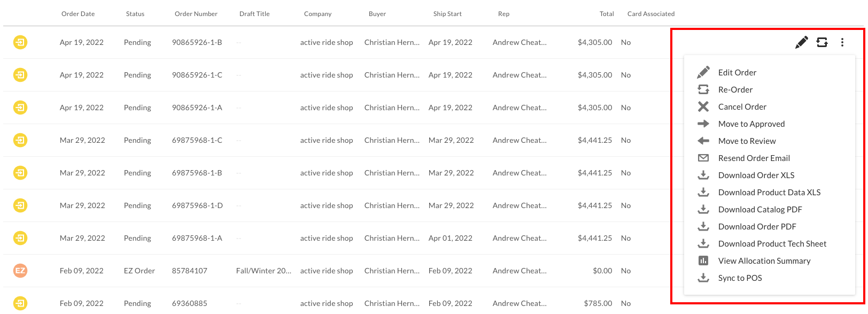
Task: Select Sync to POS from the menu
Action: [x=740, y=278]
